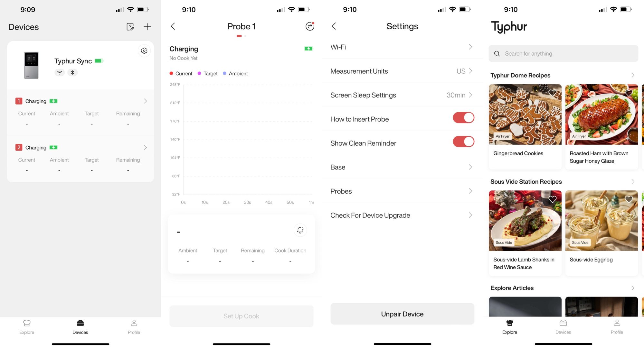The height and width of the screenshot is (348, 644).
Task: Tap the Typhur Sync device settings gear icon
Action: click(x=144, y=50)
